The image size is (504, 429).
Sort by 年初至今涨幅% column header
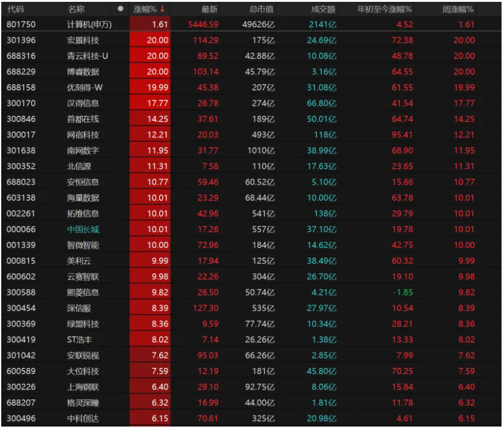point(385,9)
